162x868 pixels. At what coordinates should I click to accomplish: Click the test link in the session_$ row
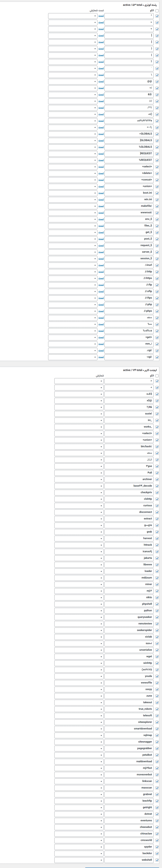pos(101,258)
